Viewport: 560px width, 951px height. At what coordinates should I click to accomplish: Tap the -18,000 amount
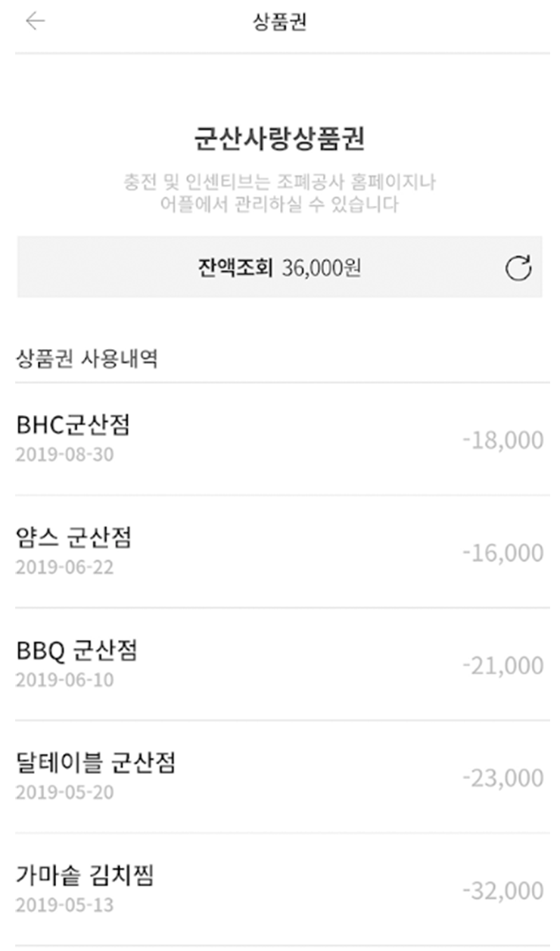click(x=502, y=440)
